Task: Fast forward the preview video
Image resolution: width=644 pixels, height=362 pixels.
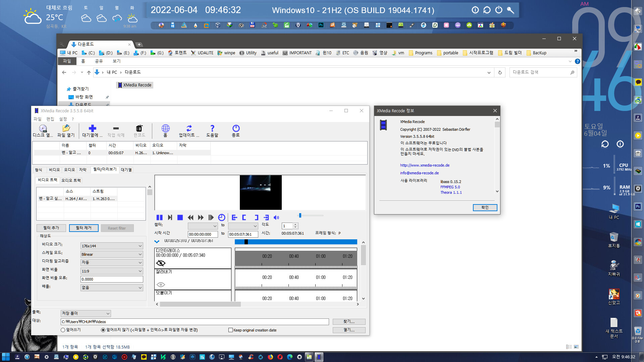Action: click(x=201, y=218)
